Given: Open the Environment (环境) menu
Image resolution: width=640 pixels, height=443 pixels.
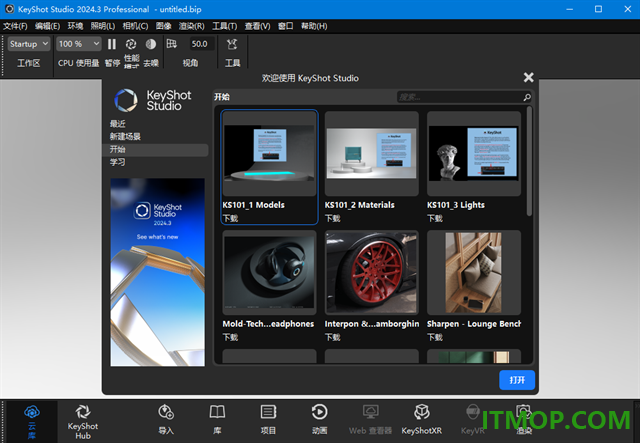Looking at the screenshot, I should click(75, 26).
